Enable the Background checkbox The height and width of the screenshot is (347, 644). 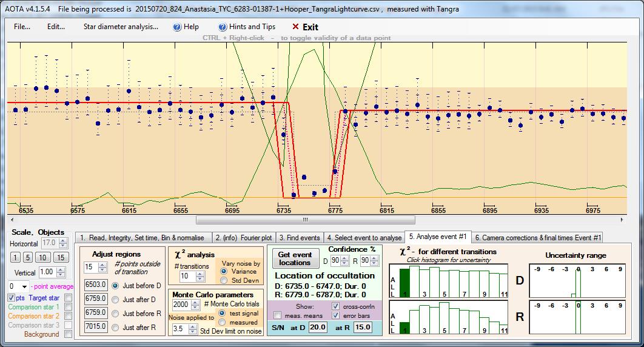coord(68,334)
